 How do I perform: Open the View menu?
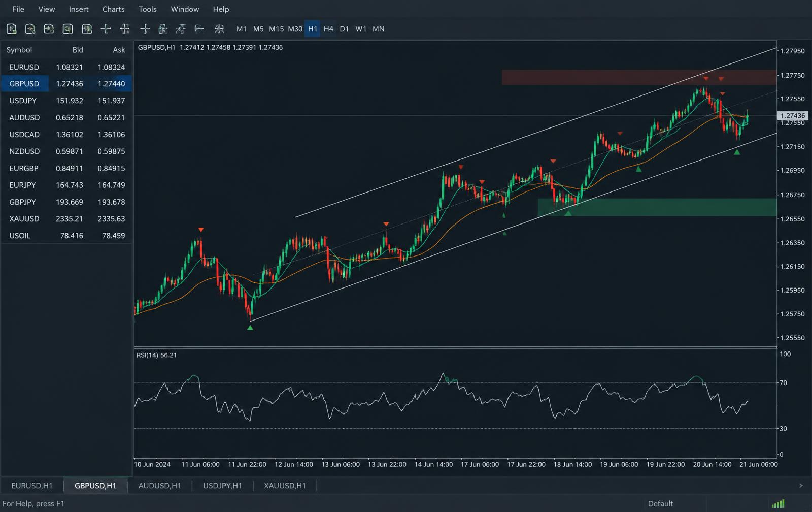(47, 9)
